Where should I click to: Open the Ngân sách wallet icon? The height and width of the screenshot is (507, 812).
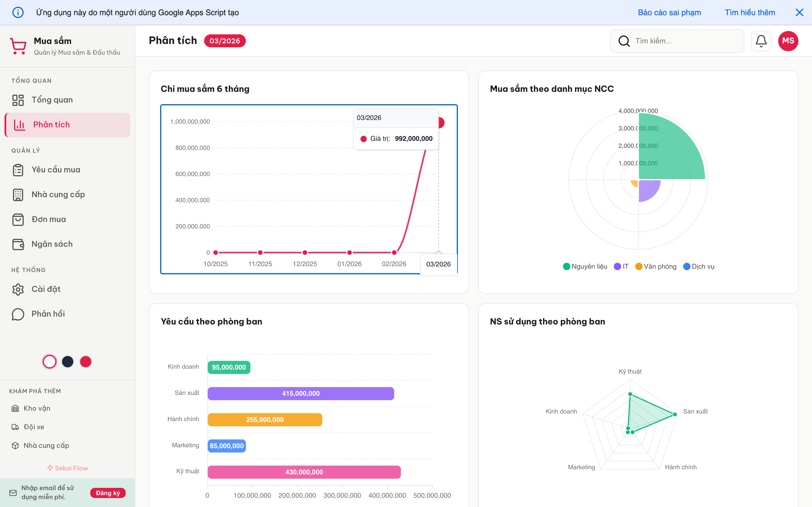18,244
